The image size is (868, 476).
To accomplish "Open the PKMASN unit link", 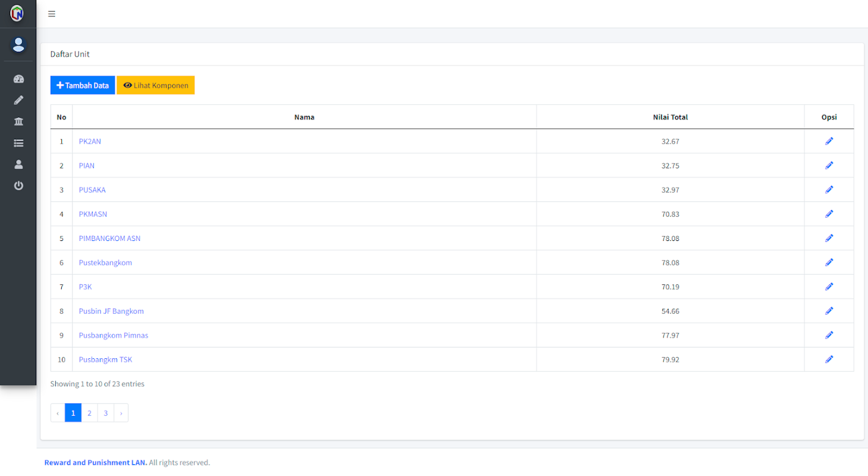I will (93, 214).
